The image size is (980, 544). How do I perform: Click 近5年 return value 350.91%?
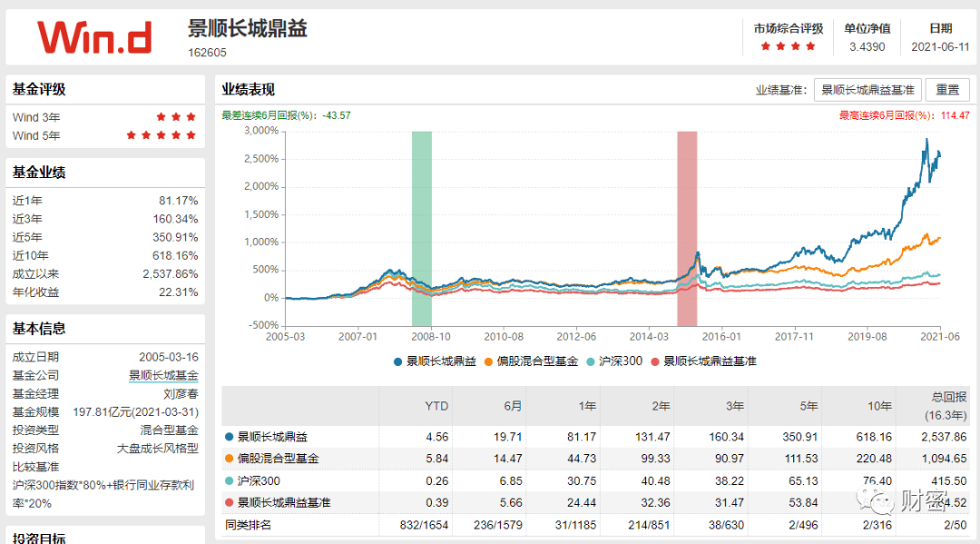point(175,237)
